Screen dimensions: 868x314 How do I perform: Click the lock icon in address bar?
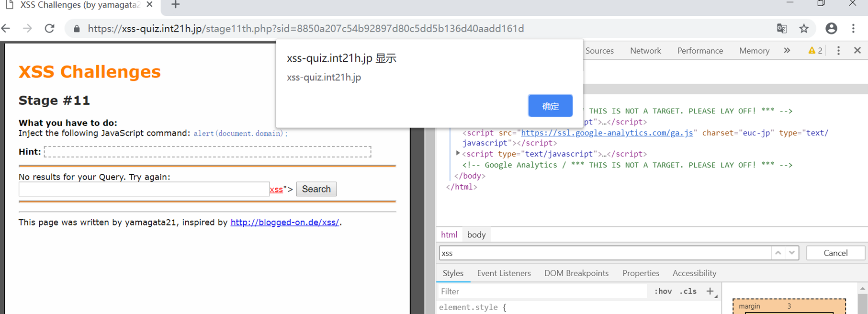(77, 29)
